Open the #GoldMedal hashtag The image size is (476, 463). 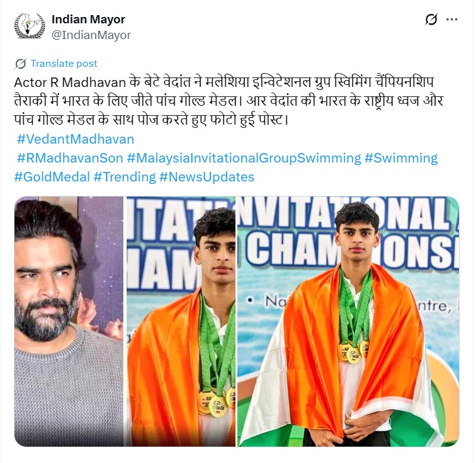(x=52, y=177)
